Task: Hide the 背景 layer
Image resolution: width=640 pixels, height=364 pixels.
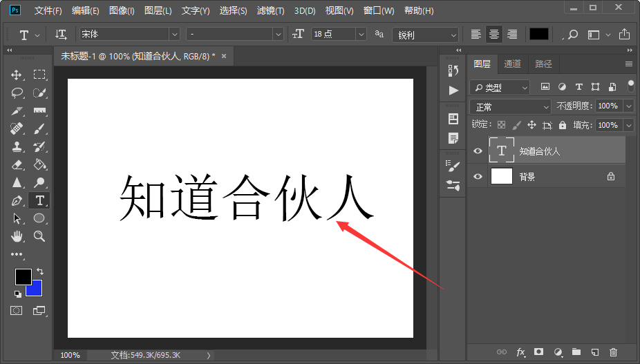Action: point(478,177)
